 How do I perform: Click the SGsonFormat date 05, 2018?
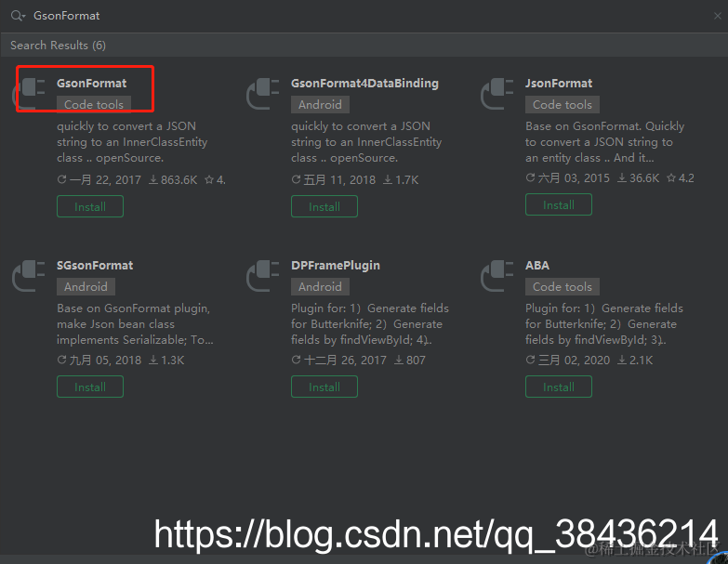[99, 361]
